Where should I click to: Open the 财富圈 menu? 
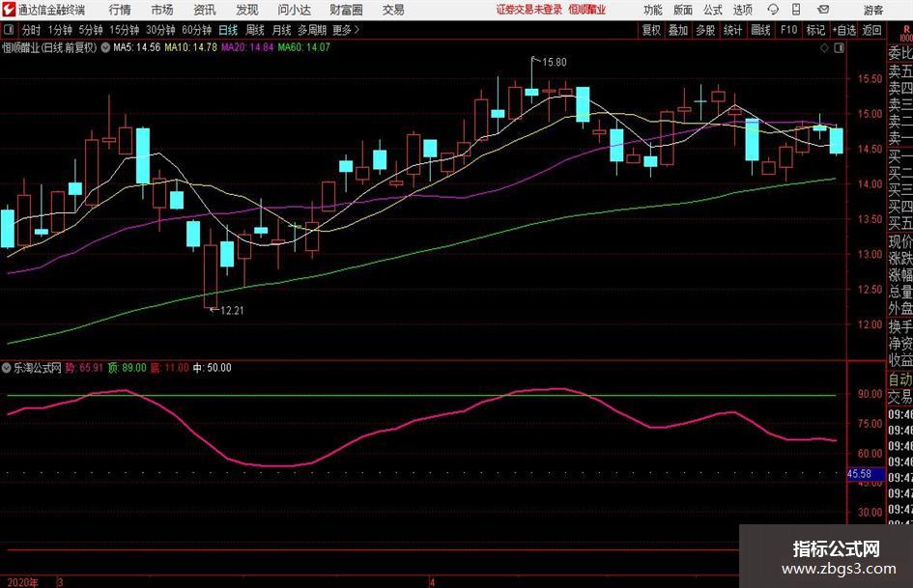pyautogui.click(x=346, y=10)
